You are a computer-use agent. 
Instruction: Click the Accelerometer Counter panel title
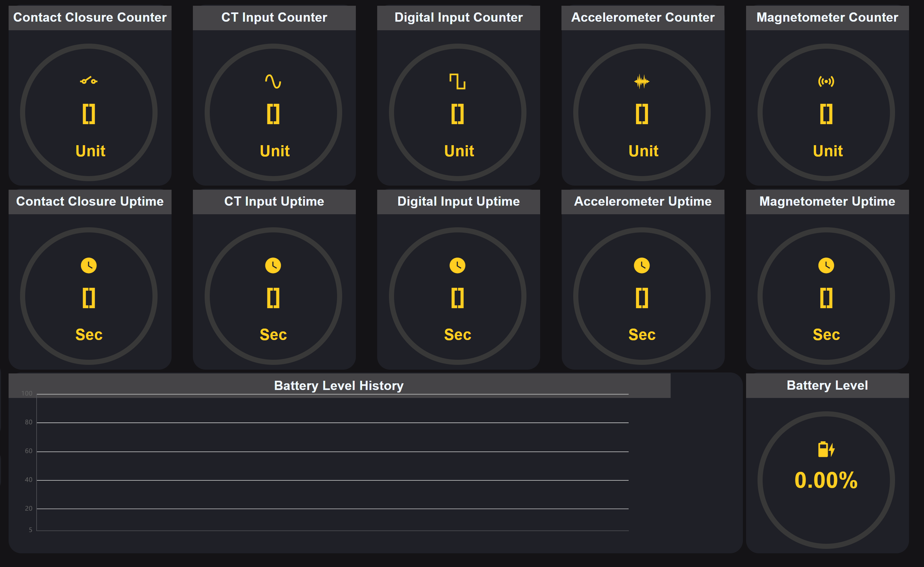pyautogui.click(x=643, y=17)
